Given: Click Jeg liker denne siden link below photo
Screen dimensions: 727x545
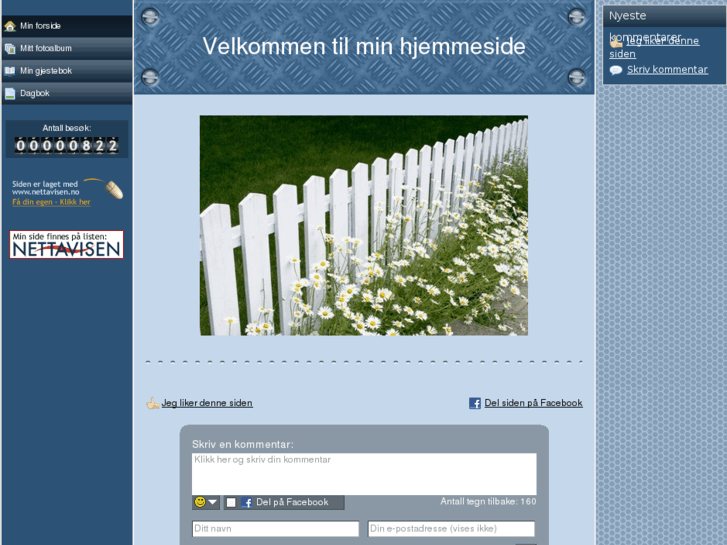Looking at the screenshot, I should point(207,403).
